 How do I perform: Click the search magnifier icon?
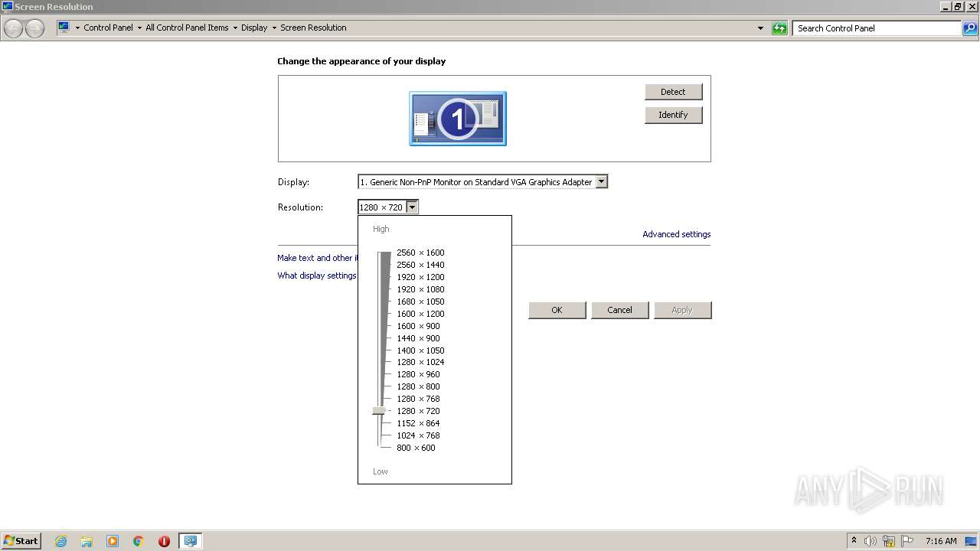pyautogui.click(x=970, y=28)
